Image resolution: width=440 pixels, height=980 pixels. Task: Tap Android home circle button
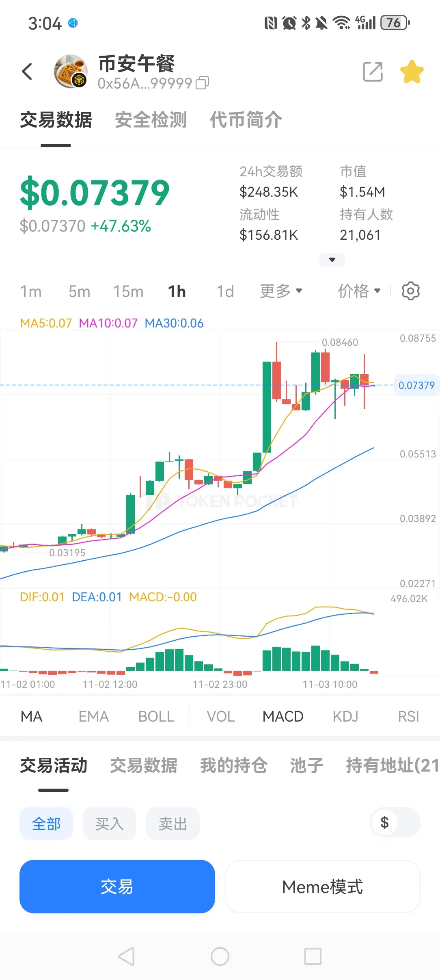[220, 956]
